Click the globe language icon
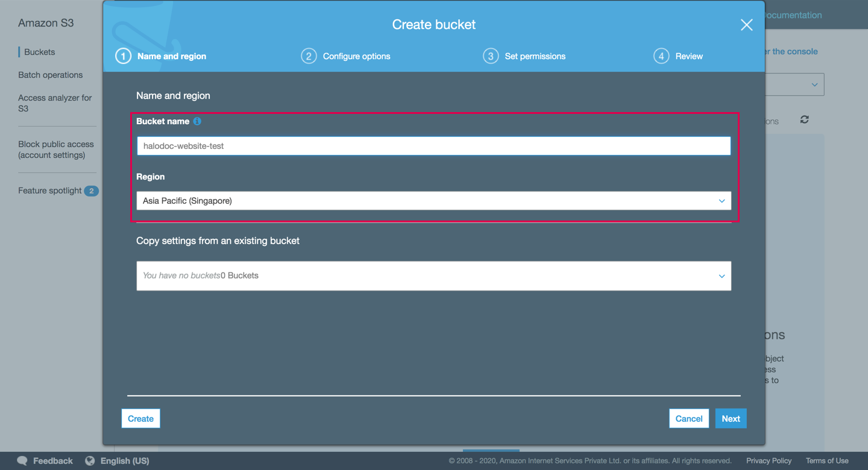The image size is (868, 470). tap(90, 461)
